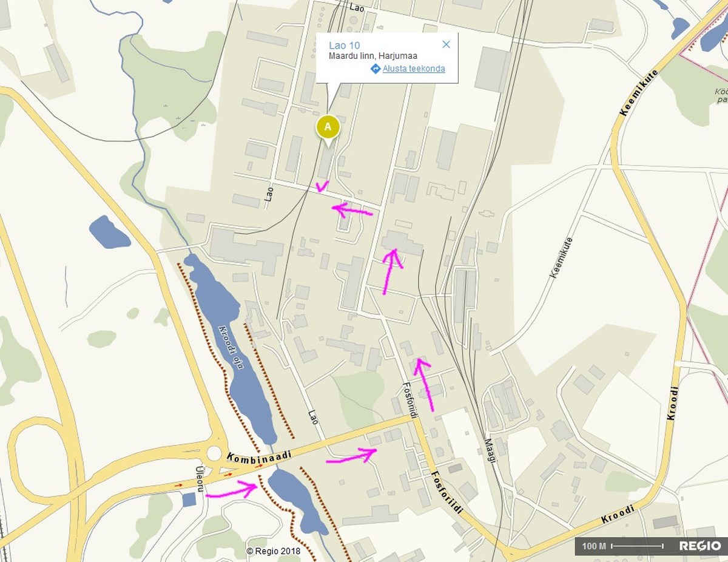Click the Maagi street label

[x=490, y=451]
